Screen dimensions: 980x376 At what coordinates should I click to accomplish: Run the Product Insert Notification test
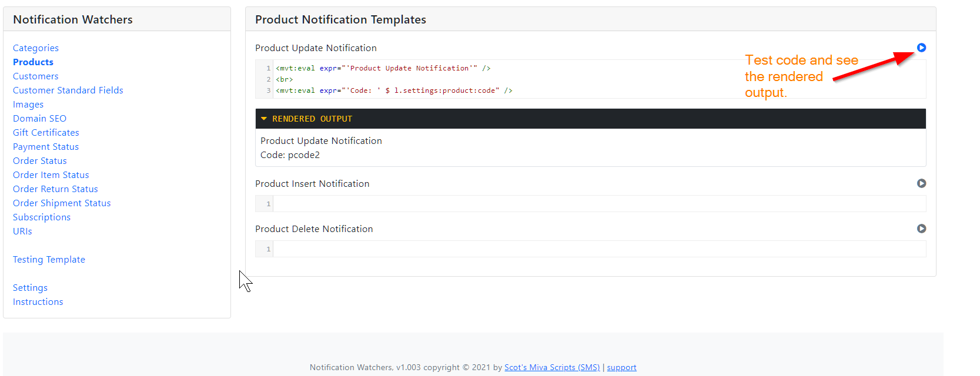point(921,183)
